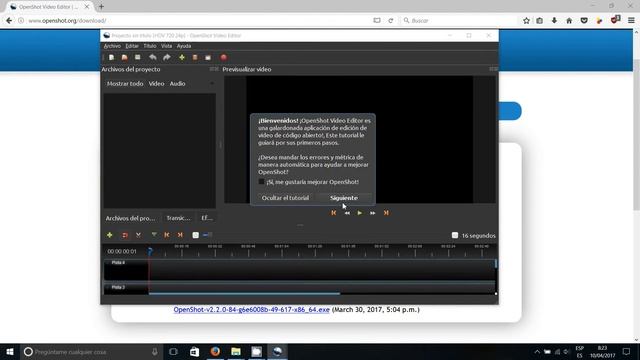Click the Firefox URL address field
Viewport: 640px width, 360px height.
pyautogui.click(x=196, y=20)
